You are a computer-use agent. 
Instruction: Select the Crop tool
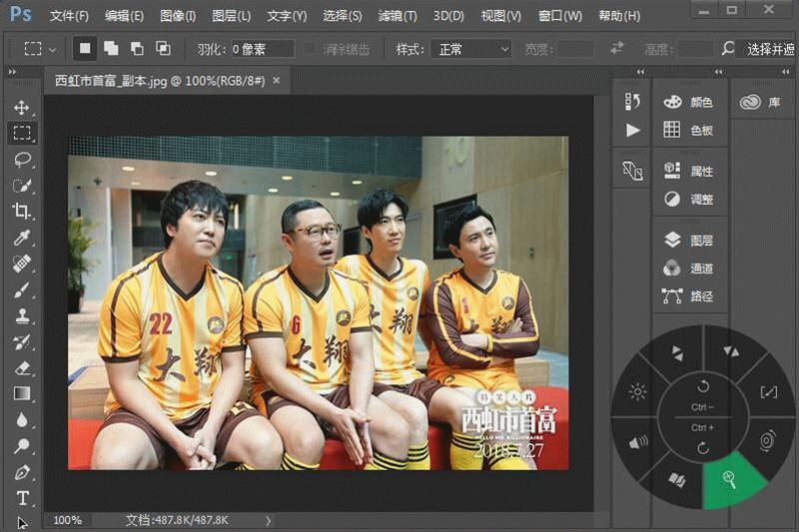click(x=21, y=211)
